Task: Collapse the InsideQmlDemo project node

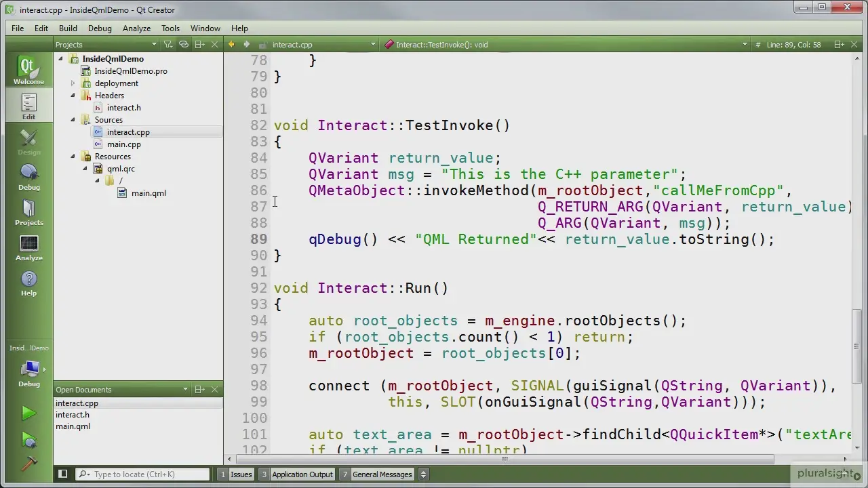Action: (61, 59)
